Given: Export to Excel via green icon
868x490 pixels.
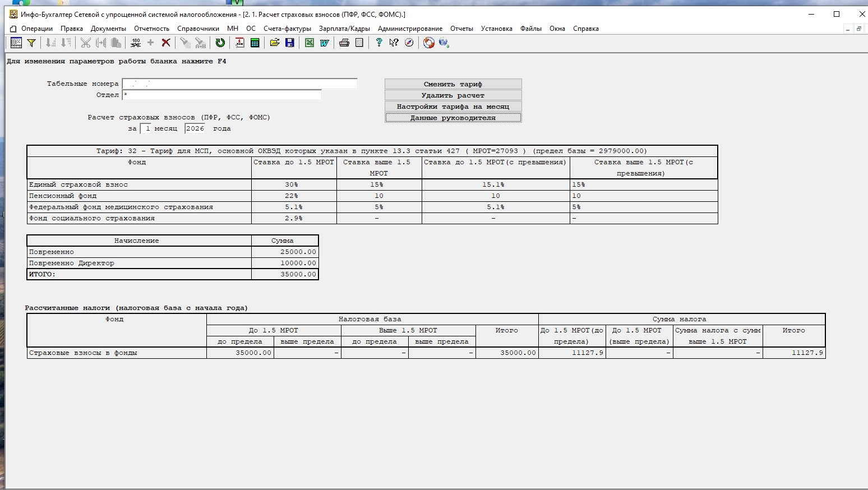Looking at the screenshot, I should [x=309, y=43].
